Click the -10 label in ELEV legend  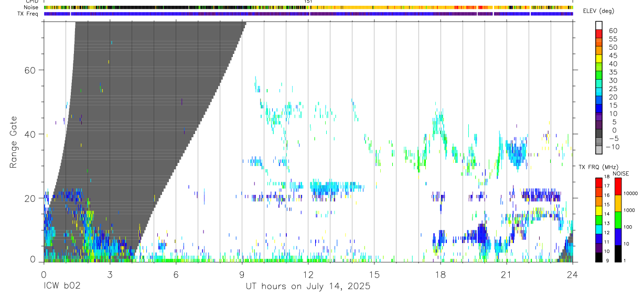(x=614, y=147)
